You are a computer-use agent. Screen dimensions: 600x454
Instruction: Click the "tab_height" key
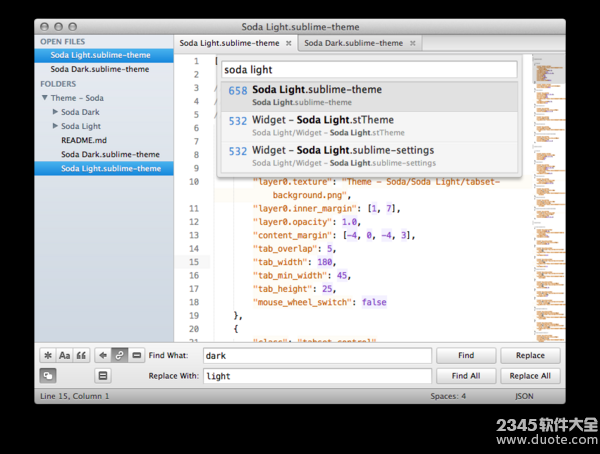(283, 289)
